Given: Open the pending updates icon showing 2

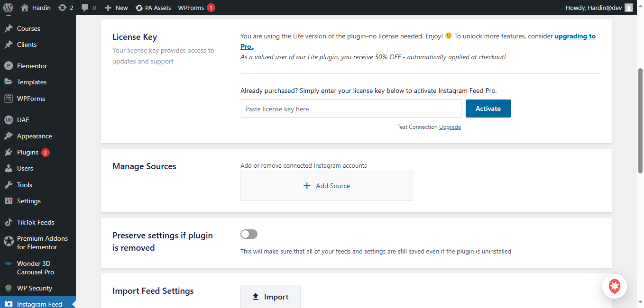Looking at the screenshot, I should pos(65,8).
